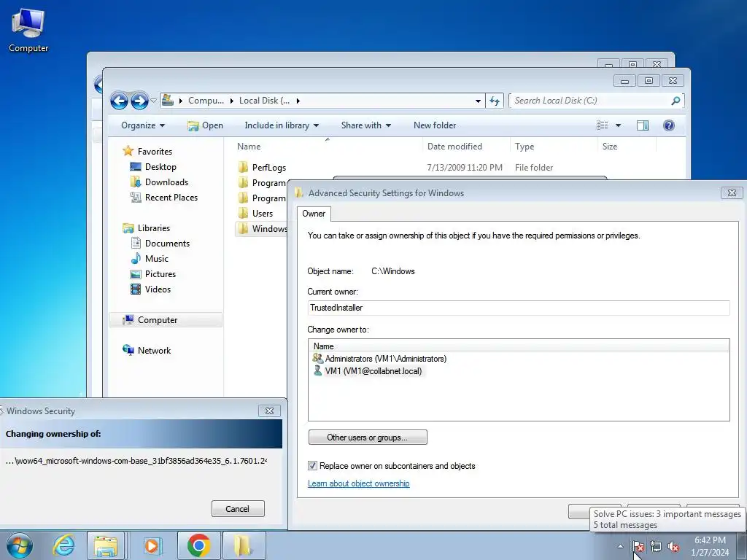Open the Organize menu

[143, 125]
